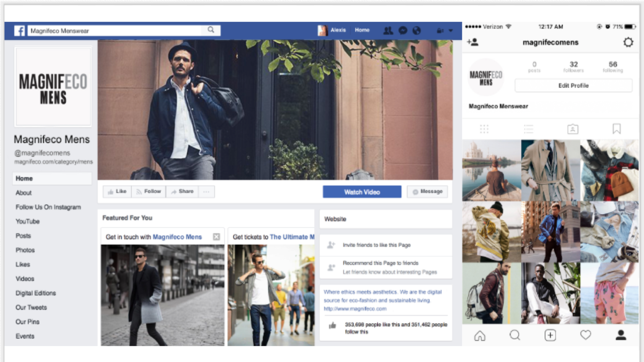The width and height of the screenshot is (644, 362).
Task: Open Instagram settings gear icon
Action: pyautogui.click(x=628, y=42)
